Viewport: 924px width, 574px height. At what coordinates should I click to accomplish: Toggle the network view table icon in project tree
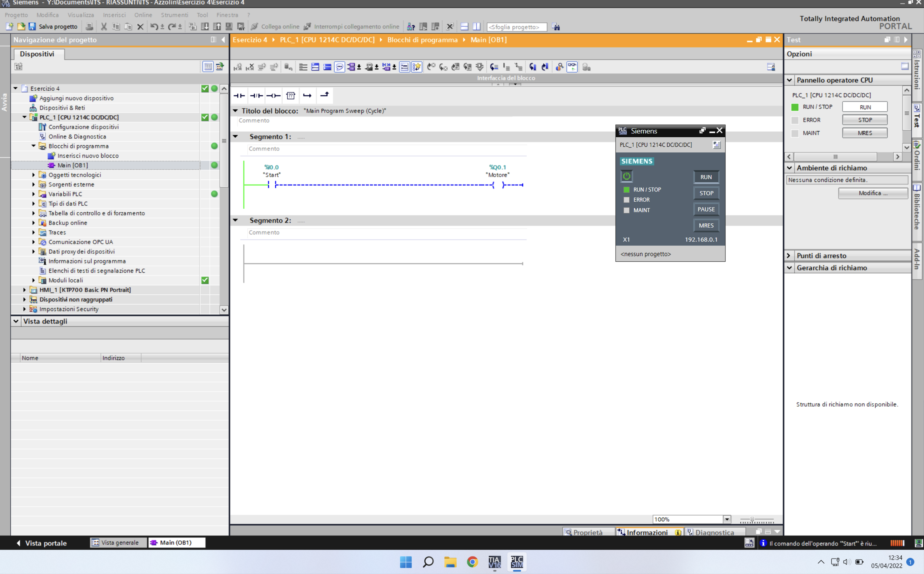(x=208, y=67)
